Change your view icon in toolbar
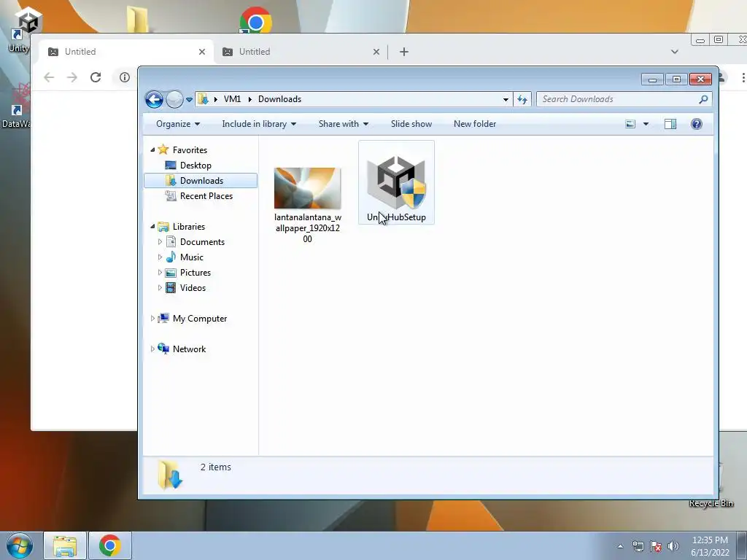 pyautogui.click(x=630, y=124)
